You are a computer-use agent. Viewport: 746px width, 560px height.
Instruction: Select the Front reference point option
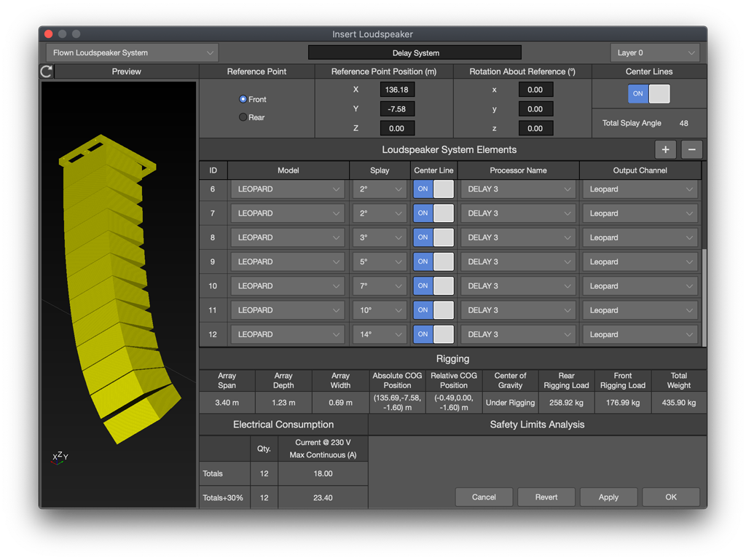(243, 100)
